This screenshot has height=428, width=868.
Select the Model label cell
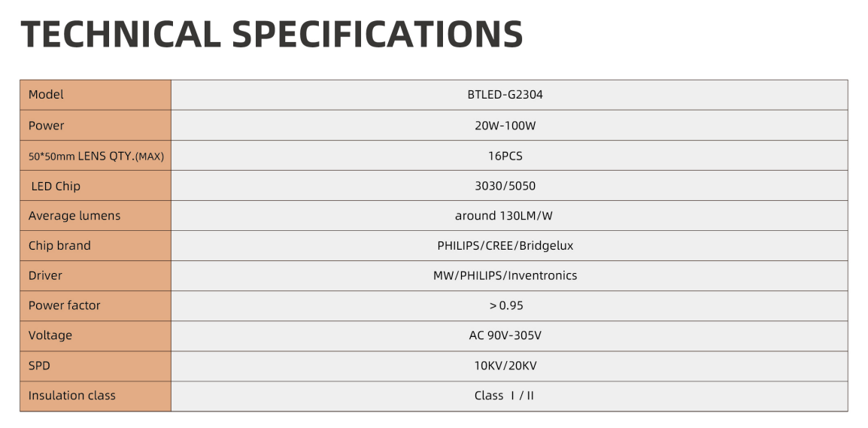[x=47, y=95]
